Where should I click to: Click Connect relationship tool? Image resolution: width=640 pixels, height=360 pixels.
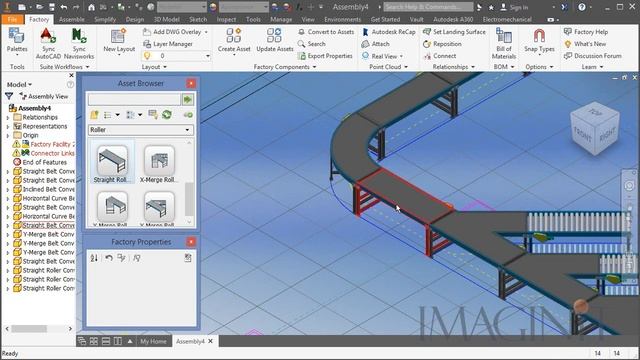tap(440, 56)
